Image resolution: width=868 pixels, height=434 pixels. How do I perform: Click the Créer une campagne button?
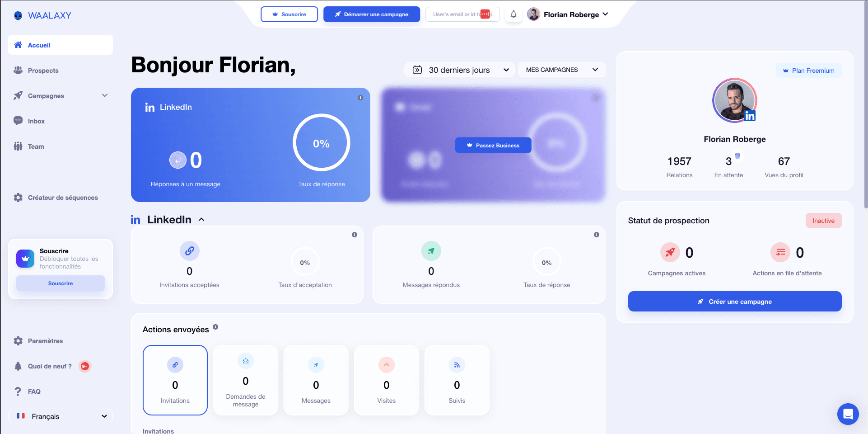[735, 302]
